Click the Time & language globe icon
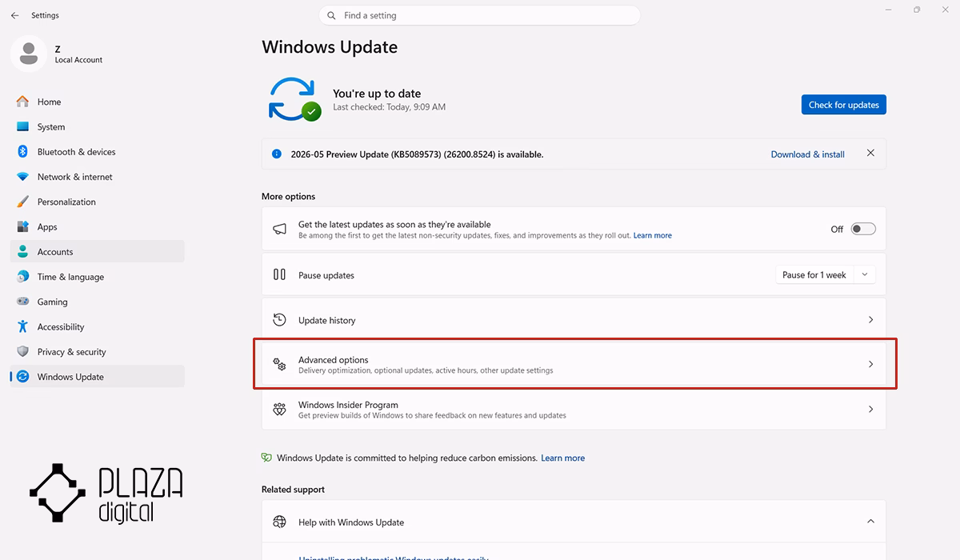 22,277
